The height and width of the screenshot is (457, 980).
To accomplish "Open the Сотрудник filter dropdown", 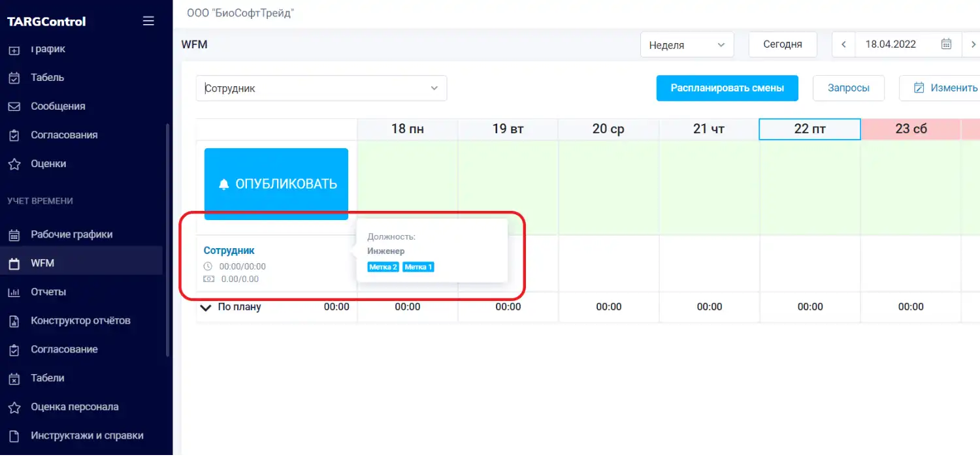I will point(321,88).
